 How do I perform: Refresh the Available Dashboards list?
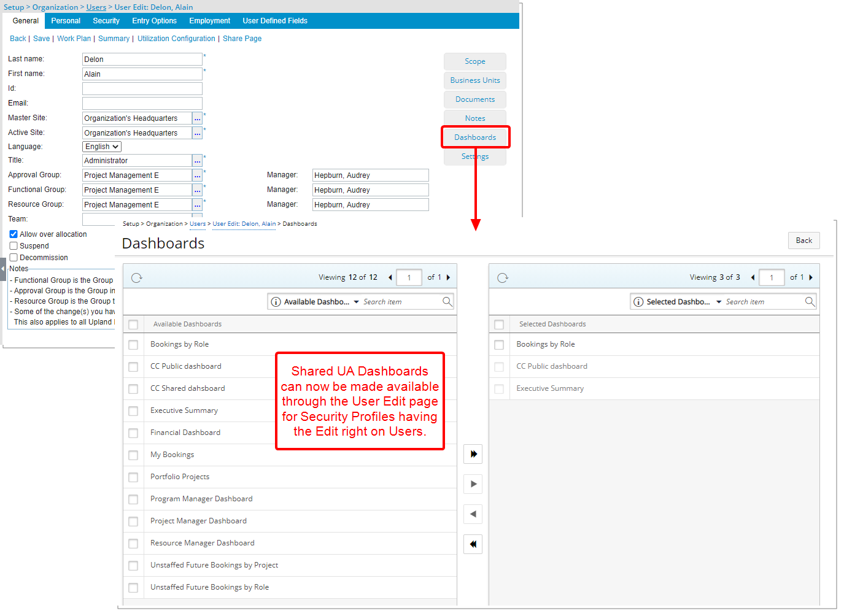[137, 278]
